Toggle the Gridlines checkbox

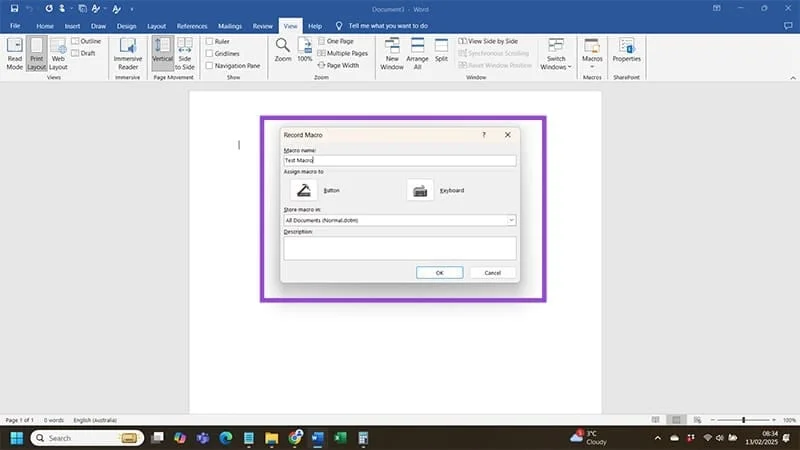[x=209, y=54]
